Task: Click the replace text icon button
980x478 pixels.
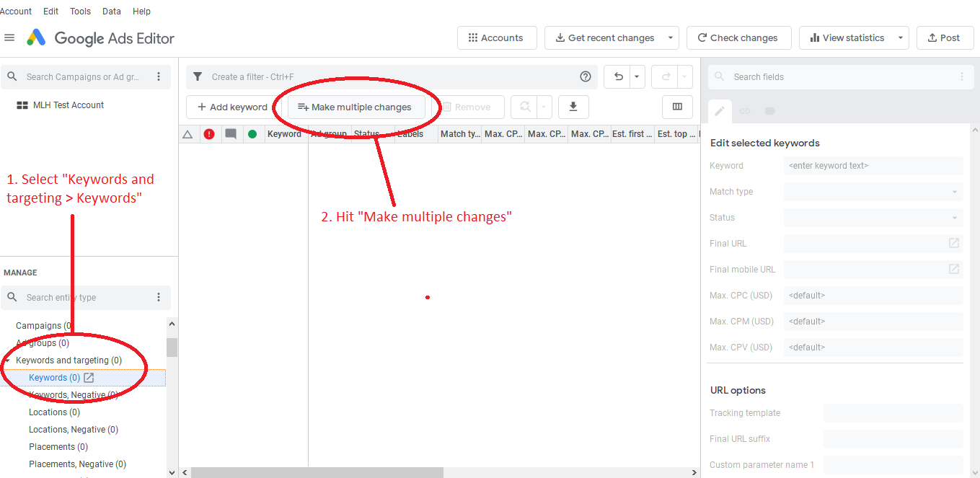Action: 525,107
